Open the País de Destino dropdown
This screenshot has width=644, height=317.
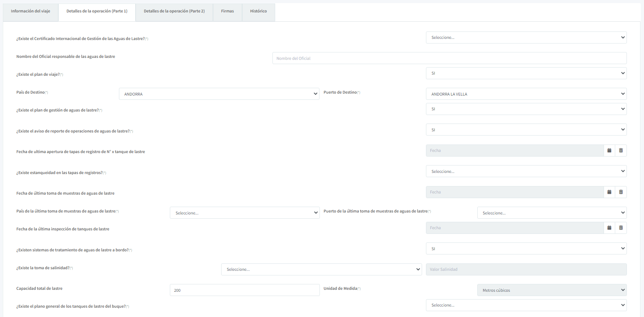219,94
